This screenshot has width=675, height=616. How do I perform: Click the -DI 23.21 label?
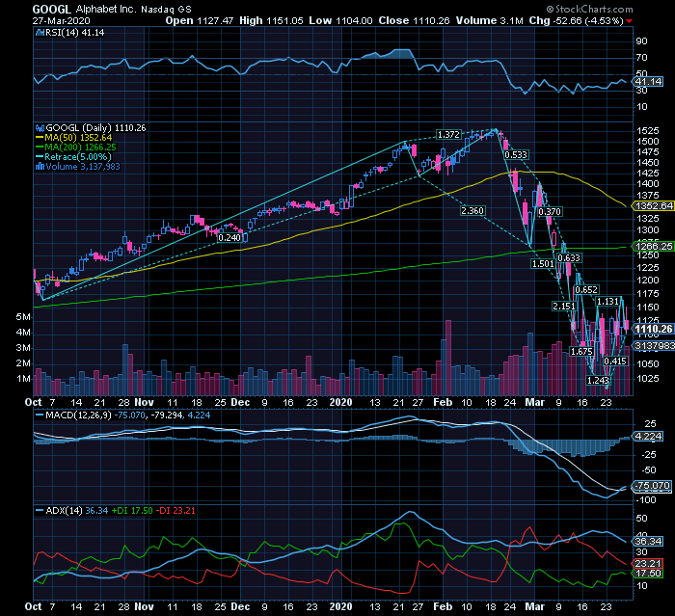tap(175, 511)
